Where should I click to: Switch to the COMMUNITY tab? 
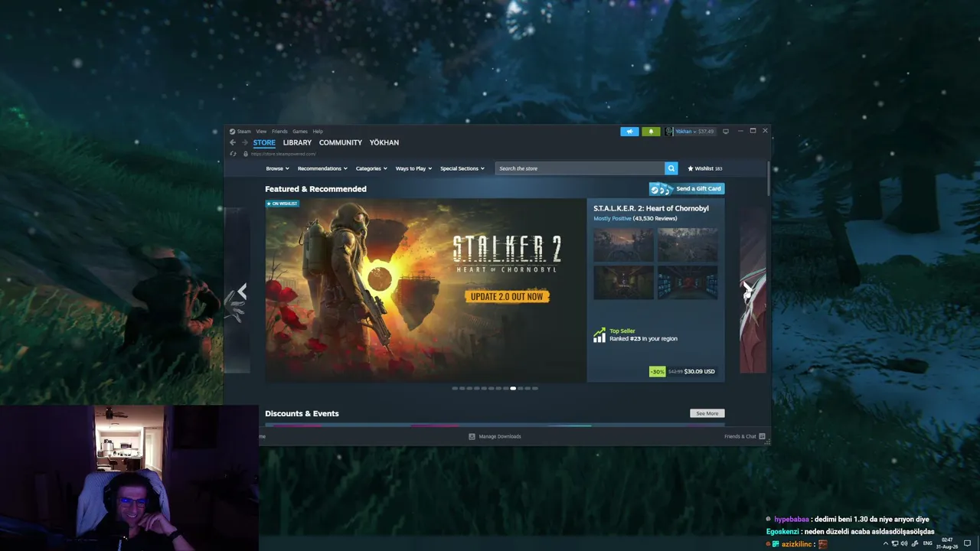[x=341, y=142]
